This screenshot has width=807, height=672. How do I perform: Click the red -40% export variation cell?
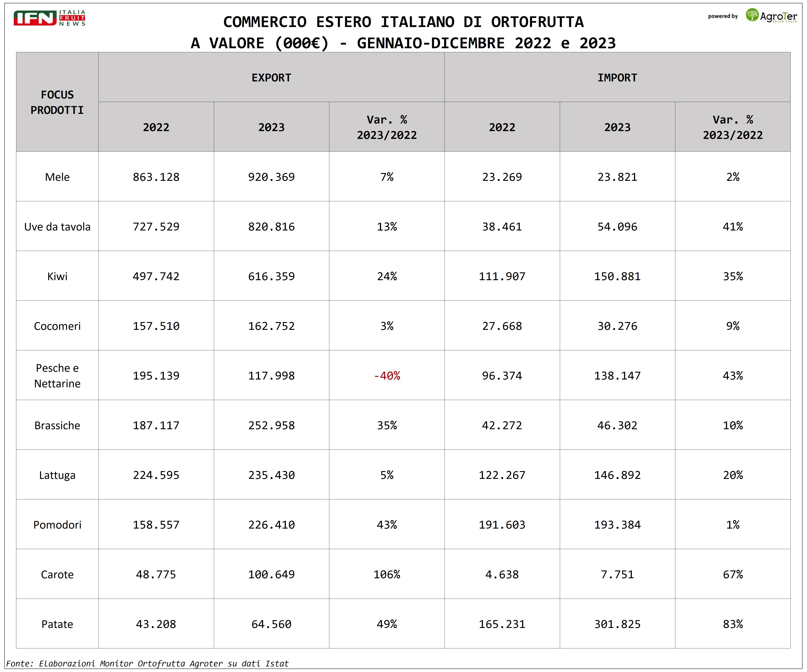pyautogui.click(x=387, y=376)
